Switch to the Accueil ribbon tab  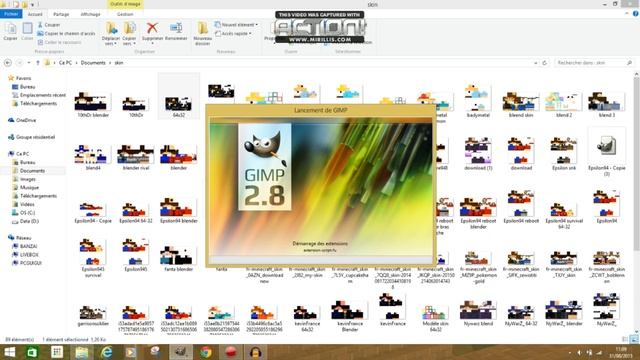(35, 14)
